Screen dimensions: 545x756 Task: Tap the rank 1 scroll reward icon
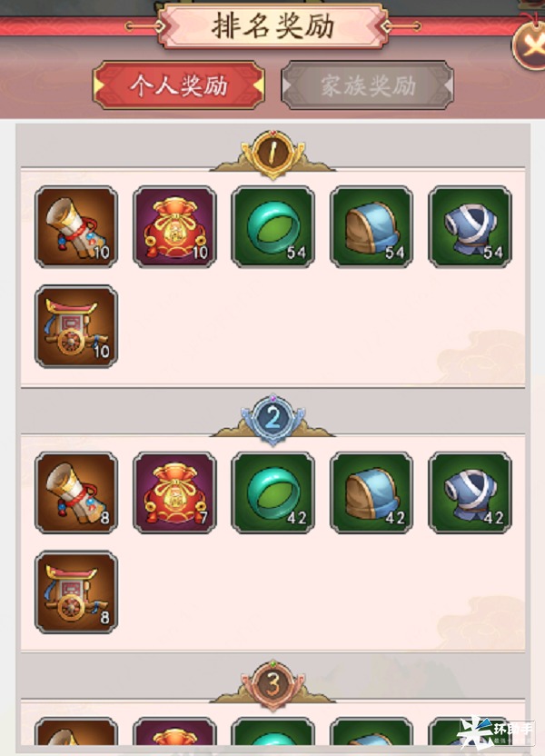coord(76,226)
